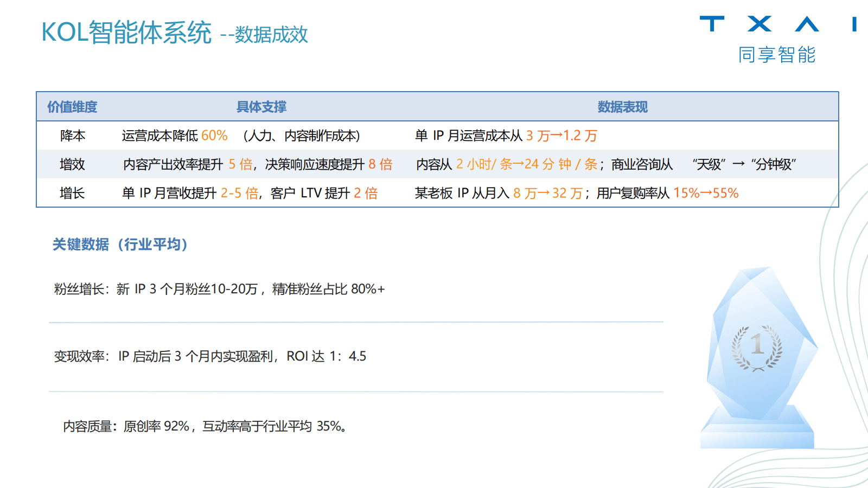Screen dimensions: 868x488
Task: Click the orange 8 万→32 万 income value
Action: (x=547, y=193)
